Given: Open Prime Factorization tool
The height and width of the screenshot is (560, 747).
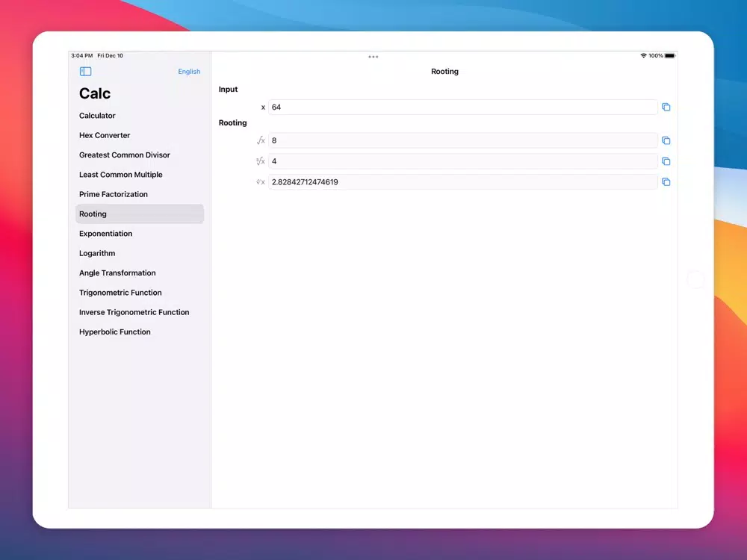Looking at the screenshot, I should point(140,194).
